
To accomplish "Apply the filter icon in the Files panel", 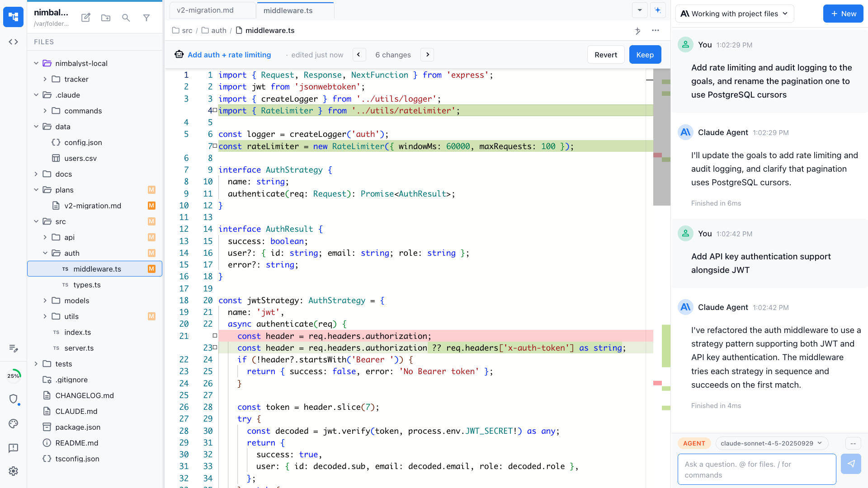I will 146,18.
